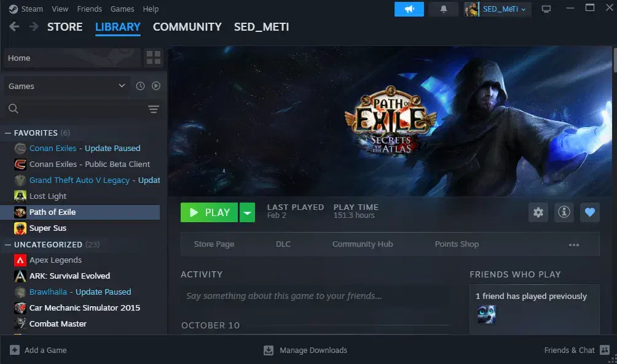
Task: Go to the COMMUNITY tab
Action: pyautogui.click(x=187, y=27)
